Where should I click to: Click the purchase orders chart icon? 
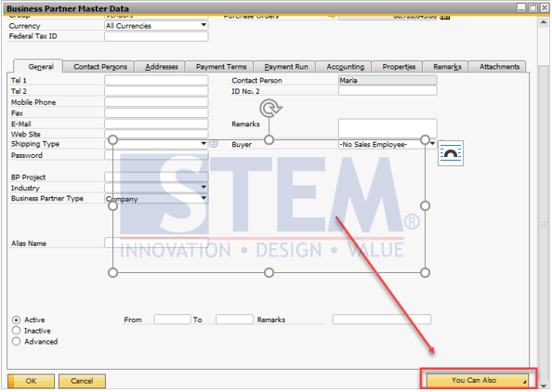point(445,17)
